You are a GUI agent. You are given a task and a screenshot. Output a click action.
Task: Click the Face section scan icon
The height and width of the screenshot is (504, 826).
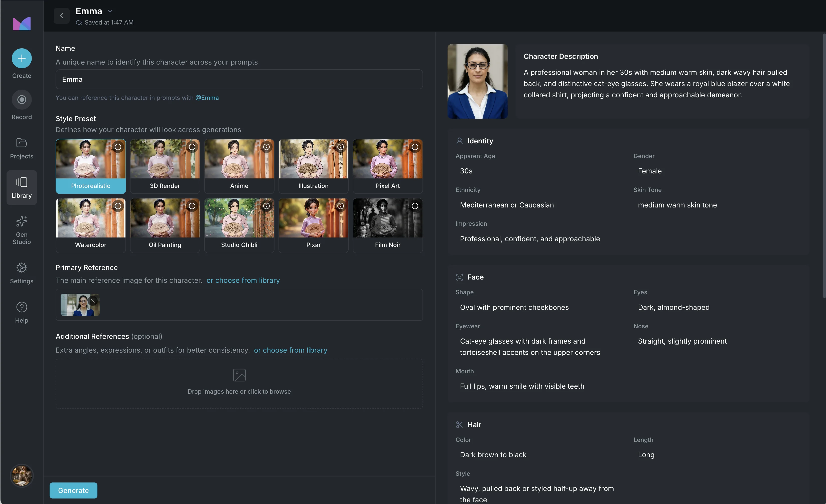pyautogui.click(x=459, y=277)
